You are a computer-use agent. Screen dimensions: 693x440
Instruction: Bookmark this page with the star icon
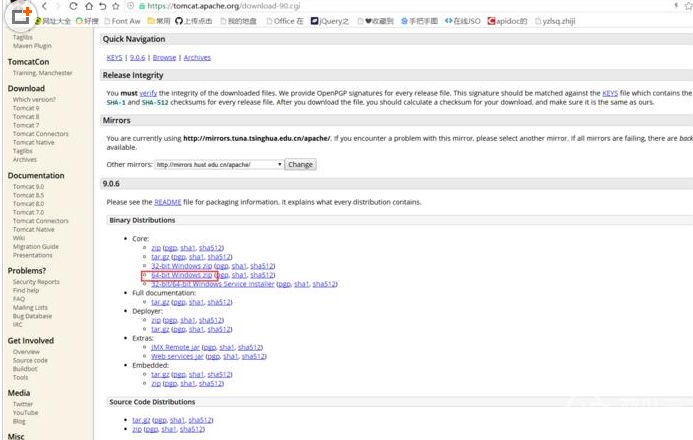(116, 6)
